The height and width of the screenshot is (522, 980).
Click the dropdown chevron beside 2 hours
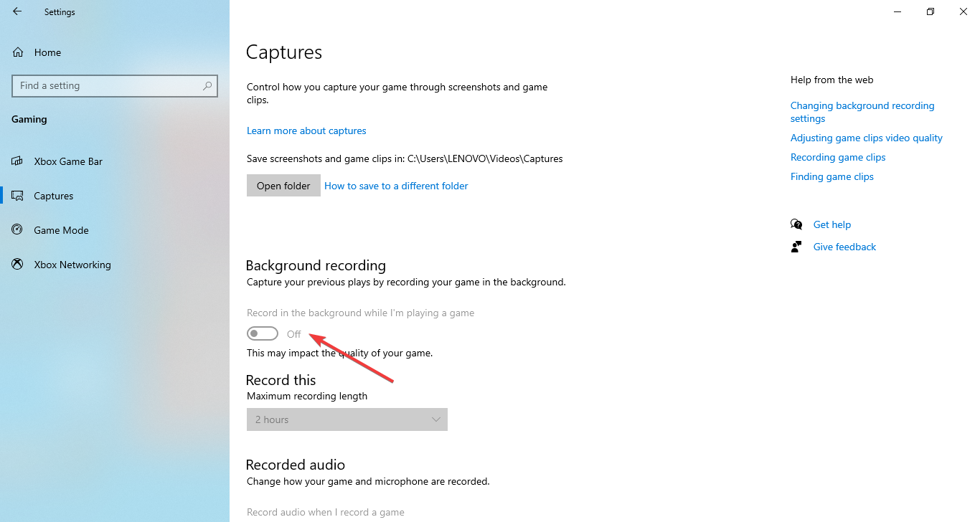point(435,419)
